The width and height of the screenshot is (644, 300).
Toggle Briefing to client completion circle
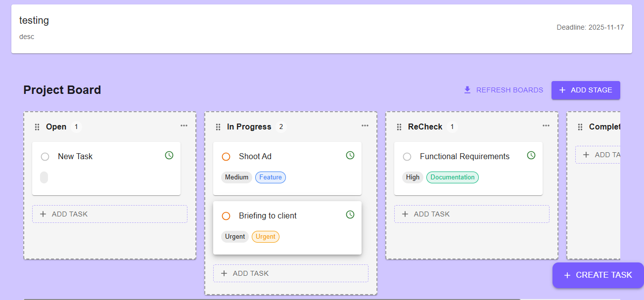[226, 216]
